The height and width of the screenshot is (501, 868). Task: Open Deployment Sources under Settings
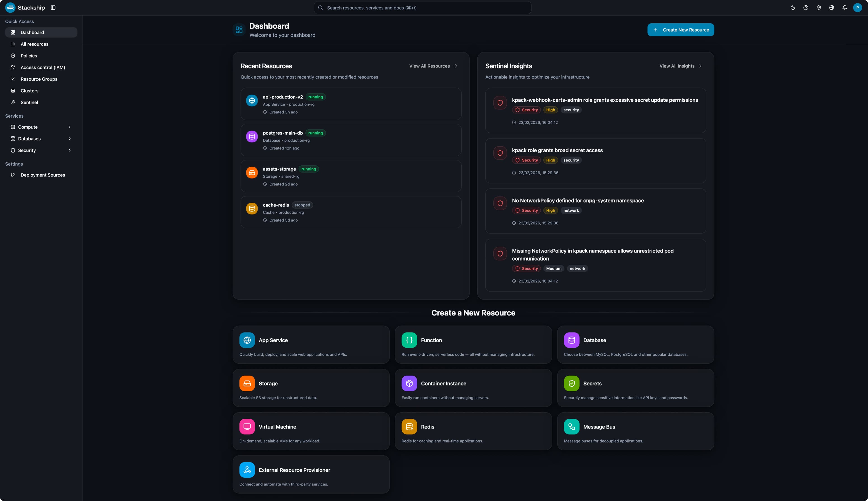tap(43, 175)
